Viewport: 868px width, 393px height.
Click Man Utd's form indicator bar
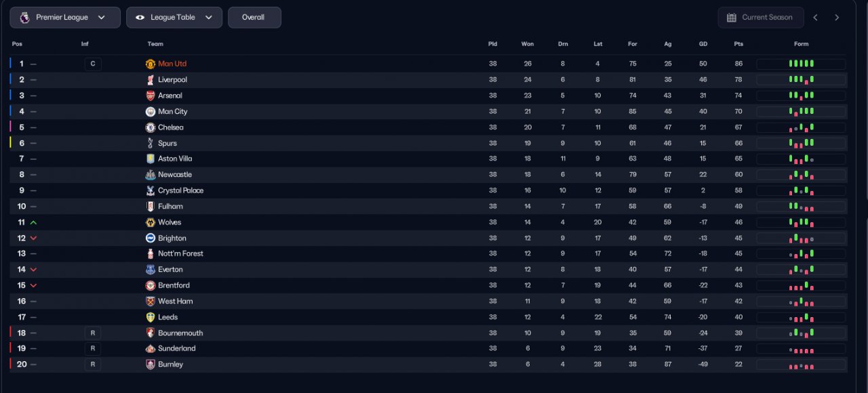click(x=801, y=64)
